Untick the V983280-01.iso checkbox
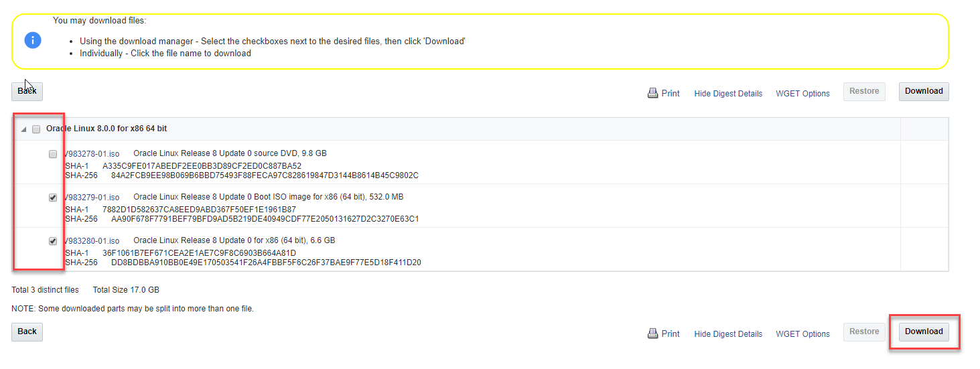The image size is (980, 369). pyautogui.click(x=53, y=241)
